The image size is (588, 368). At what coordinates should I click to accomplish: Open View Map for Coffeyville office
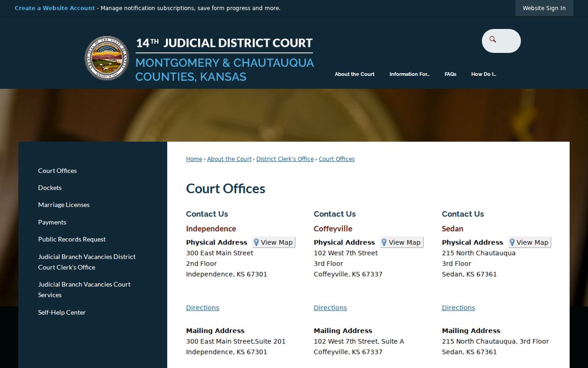tap(401, 242)
